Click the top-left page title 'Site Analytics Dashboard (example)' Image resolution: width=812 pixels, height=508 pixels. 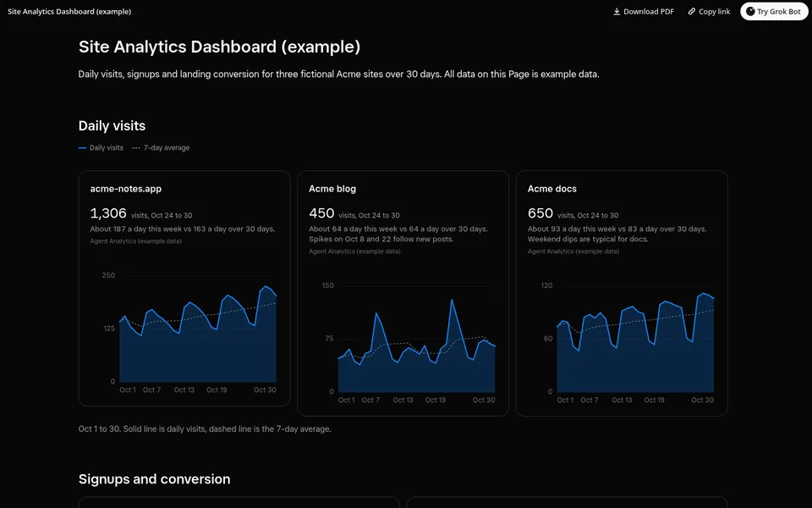pyautogui.click(x=69, y=11)
